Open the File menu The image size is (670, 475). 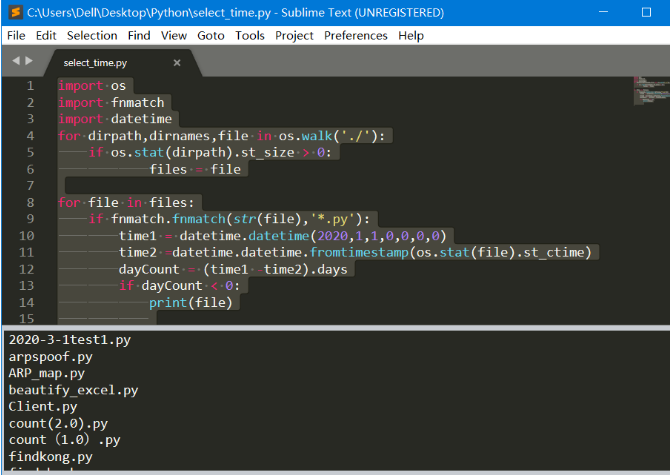tap(16, 35)
